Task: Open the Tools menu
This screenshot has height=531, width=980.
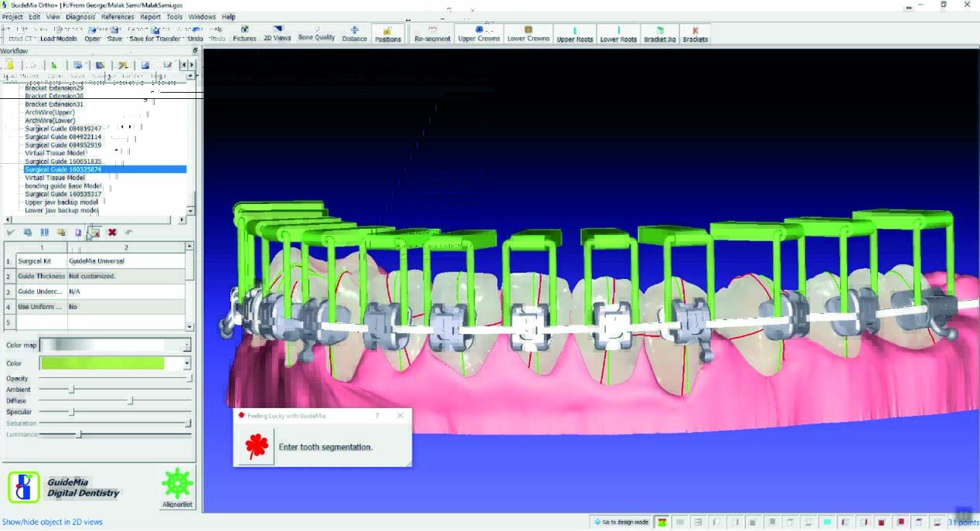Action: click(x=175, y=16)
